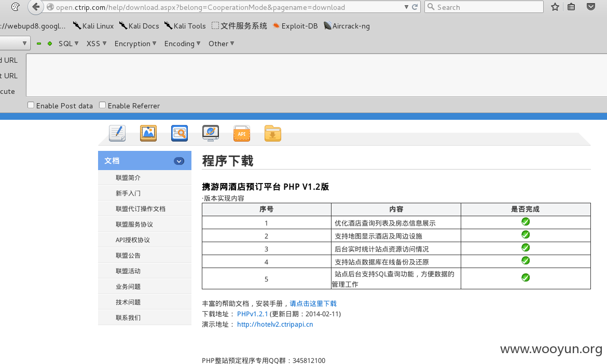Open the HackBar Encoding menu

click(182, 44)
